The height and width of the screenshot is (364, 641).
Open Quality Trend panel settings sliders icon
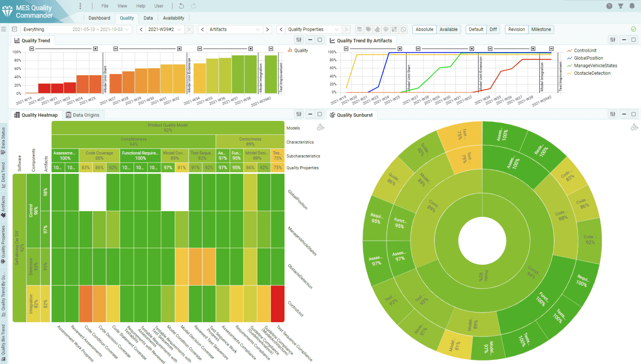pyautogui.click(x=299, y=40)
